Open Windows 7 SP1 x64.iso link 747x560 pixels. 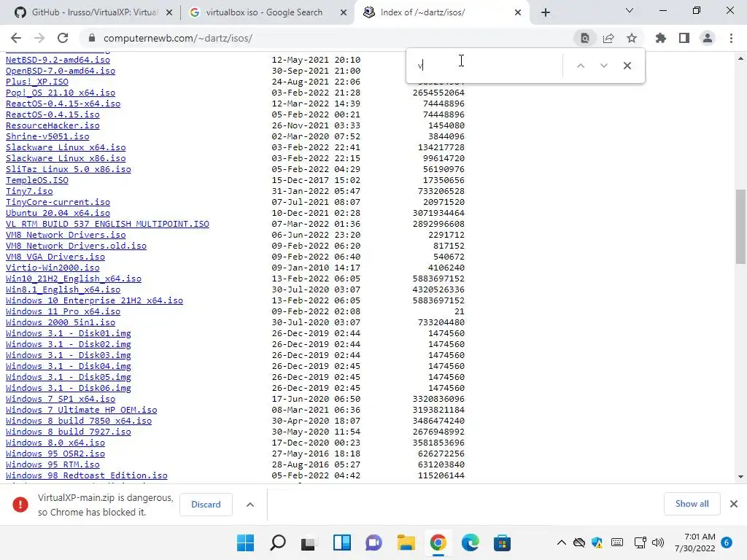click(61, 399)
